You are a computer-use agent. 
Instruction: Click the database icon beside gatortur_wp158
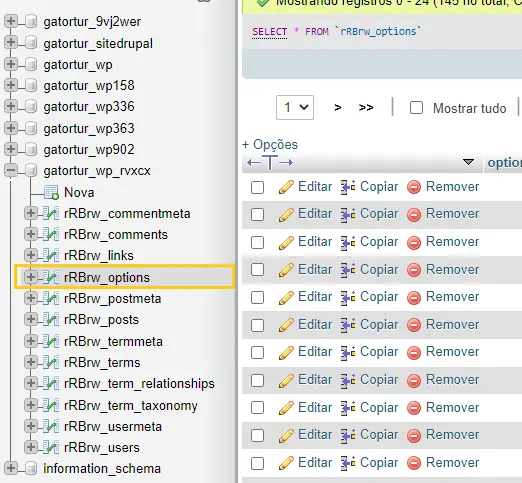31,86
